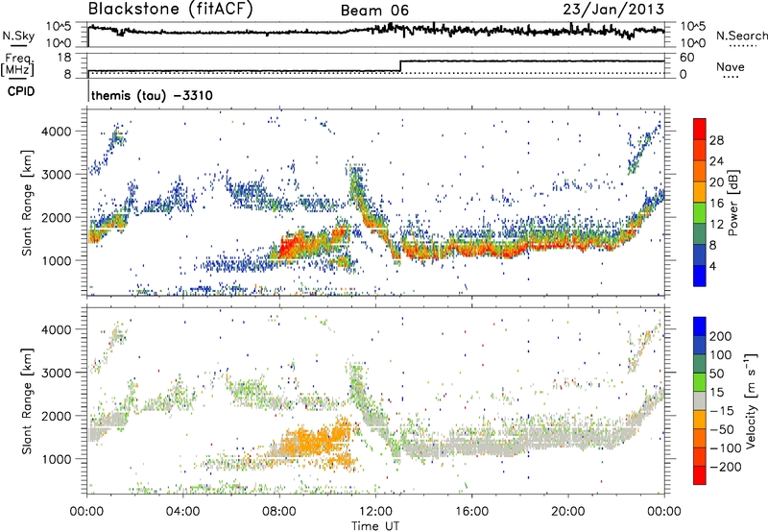Click the 'N.Search' legend label
The image size is (768, 532).
pos(741,36)
